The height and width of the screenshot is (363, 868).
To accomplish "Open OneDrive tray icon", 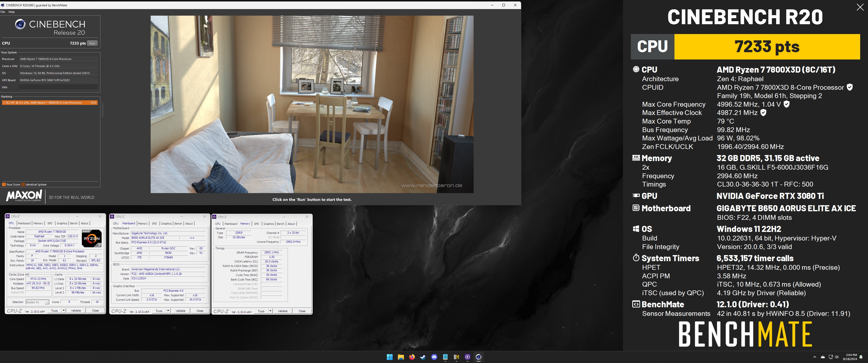I will (823, 357).
